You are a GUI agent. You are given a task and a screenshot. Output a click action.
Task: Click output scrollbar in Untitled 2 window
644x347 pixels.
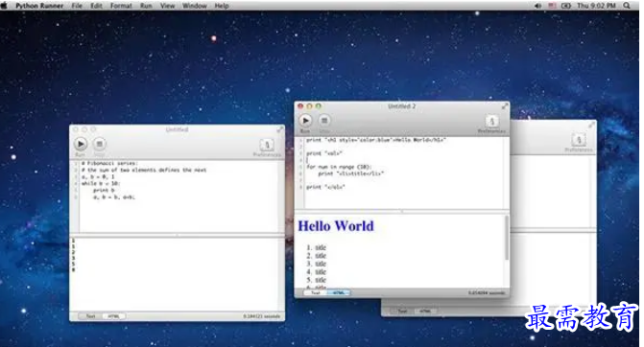[x=507, y=238]
